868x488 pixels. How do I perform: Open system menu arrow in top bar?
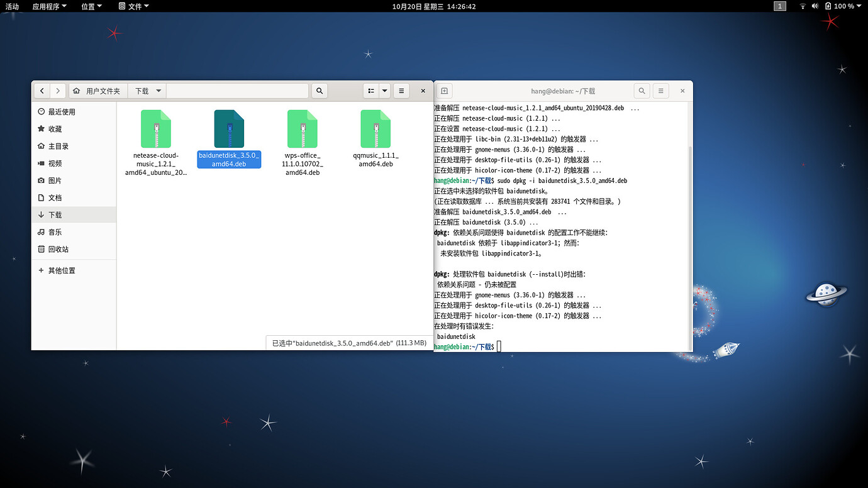pyautogui.click(x=860, y=6)
